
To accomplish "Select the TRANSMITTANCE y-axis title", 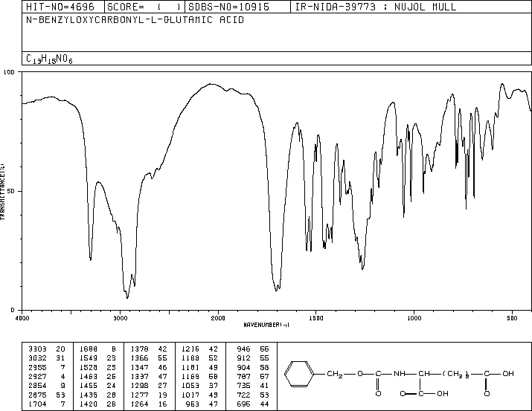I will 2,192.
